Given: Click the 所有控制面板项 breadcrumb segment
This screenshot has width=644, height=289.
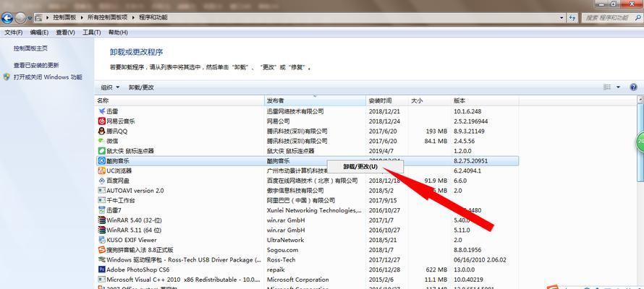Looking at the screenshot, I should [x=108, y=17].
